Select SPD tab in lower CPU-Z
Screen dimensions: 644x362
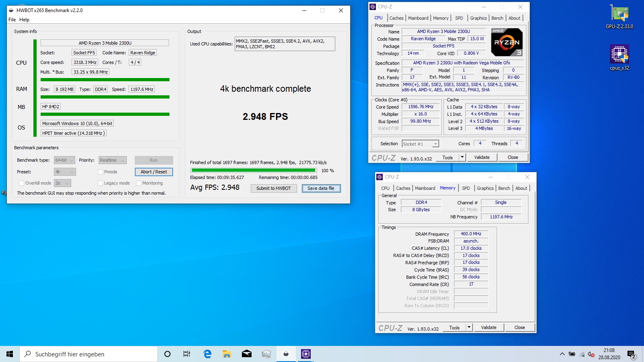(466, 188)
